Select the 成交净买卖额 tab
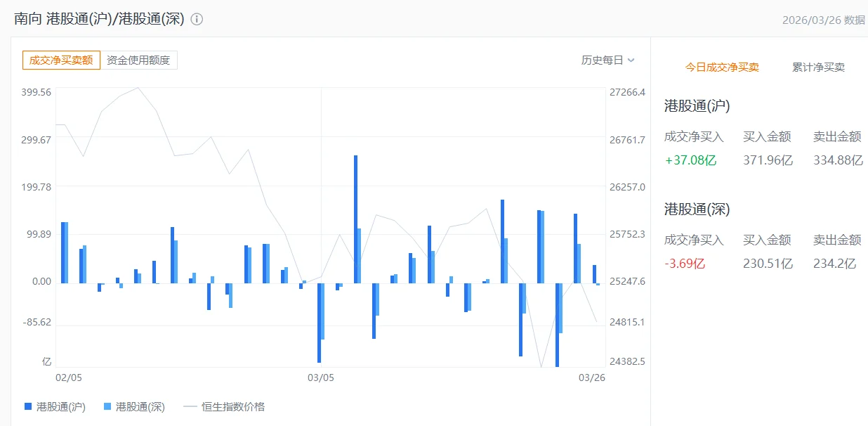Screen dimensions: 868x426 61,60
